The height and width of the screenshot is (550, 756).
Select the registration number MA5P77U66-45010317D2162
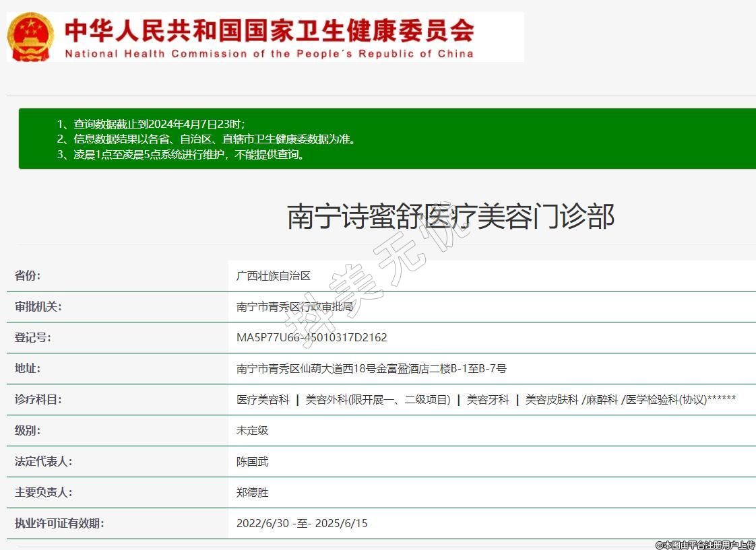pos(311,338)
